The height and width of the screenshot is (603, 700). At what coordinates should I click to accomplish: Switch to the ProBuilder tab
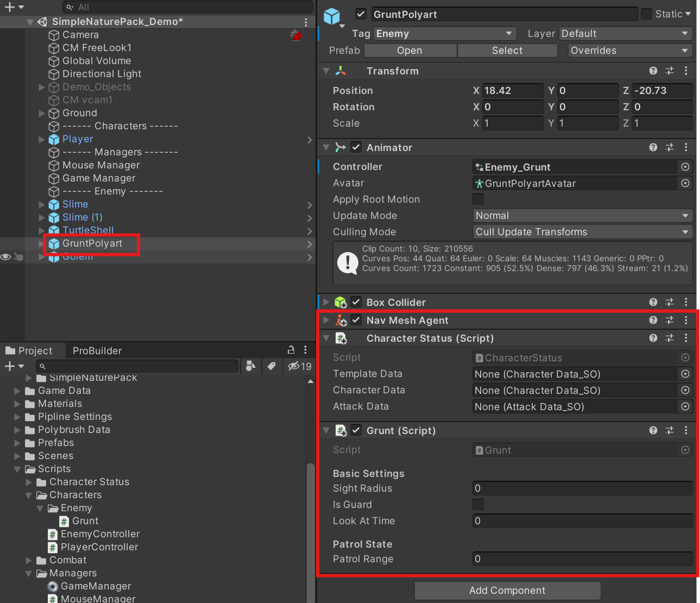97,350
